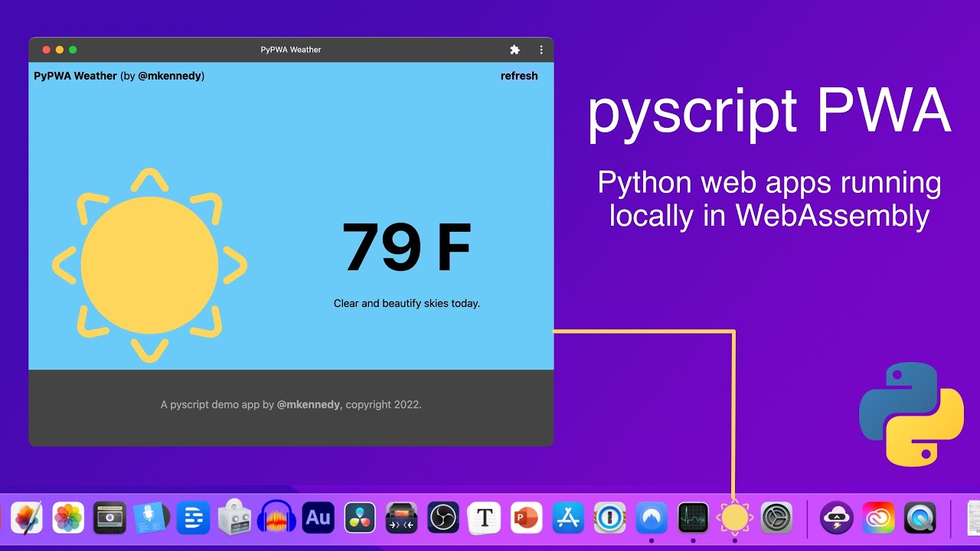Open the App Store from the dock
980x551 pixels.
568,518
